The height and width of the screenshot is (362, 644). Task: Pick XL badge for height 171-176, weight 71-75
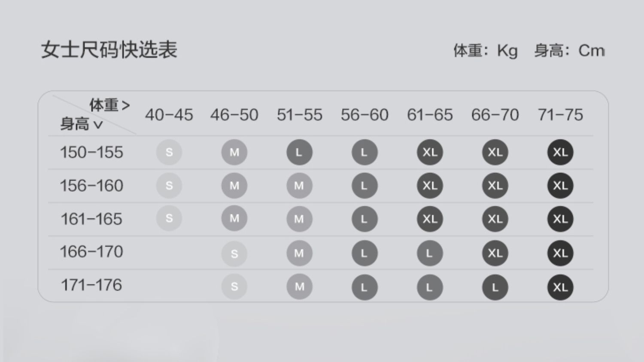pyautogui.click(x=560, y=287)
